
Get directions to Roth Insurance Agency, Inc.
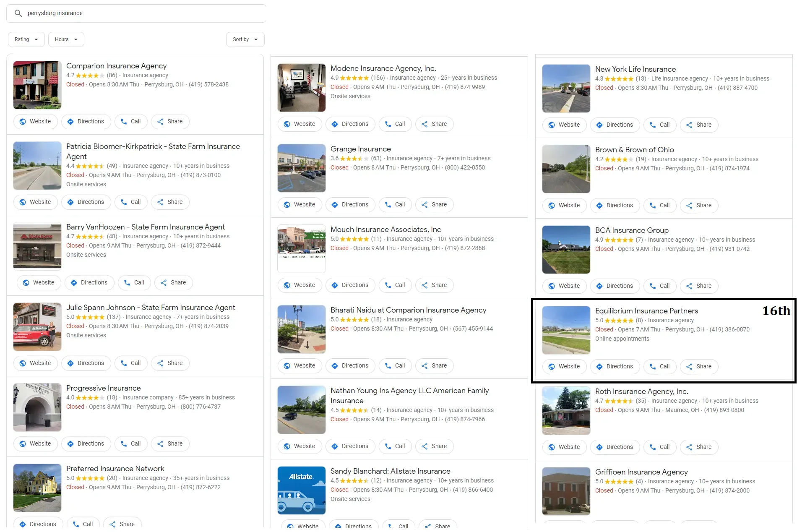pos(615,447)
